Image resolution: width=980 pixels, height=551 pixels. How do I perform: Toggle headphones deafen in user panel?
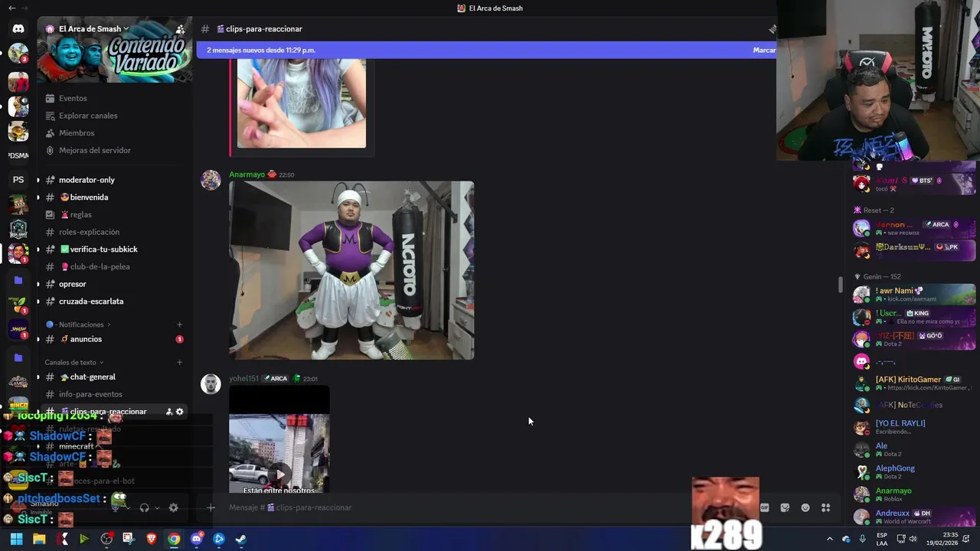[x=145, y=507]
